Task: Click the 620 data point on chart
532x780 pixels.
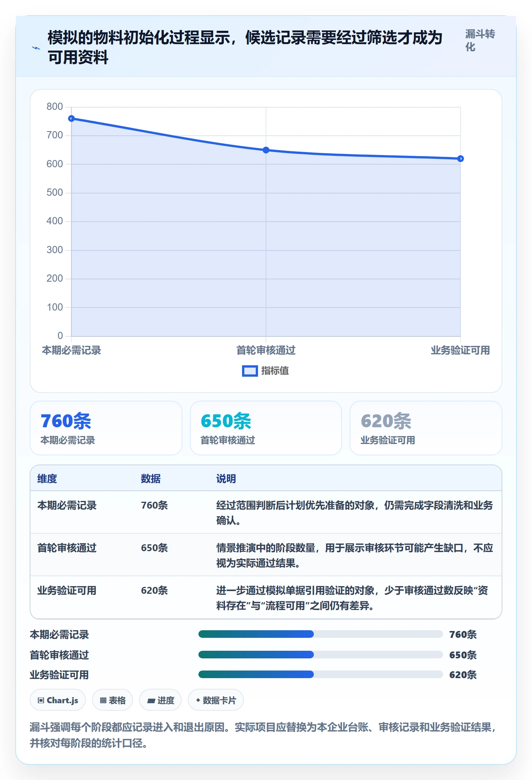Action: coord(460,159)
